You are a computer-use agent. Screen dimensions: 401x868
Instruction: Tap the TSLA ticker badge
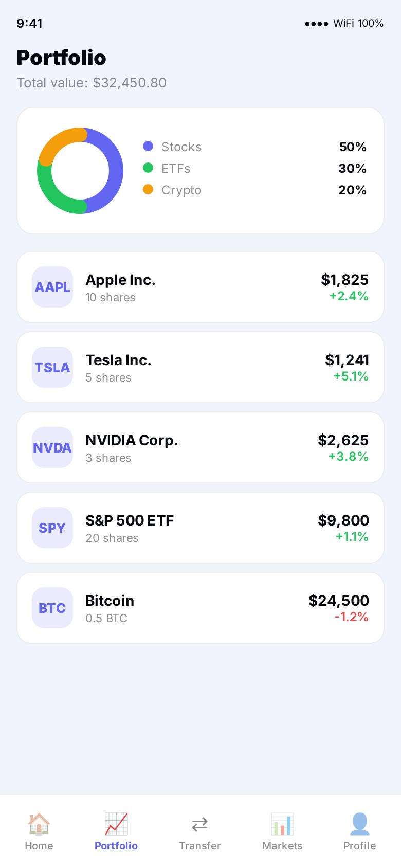[x=52, y=367]
